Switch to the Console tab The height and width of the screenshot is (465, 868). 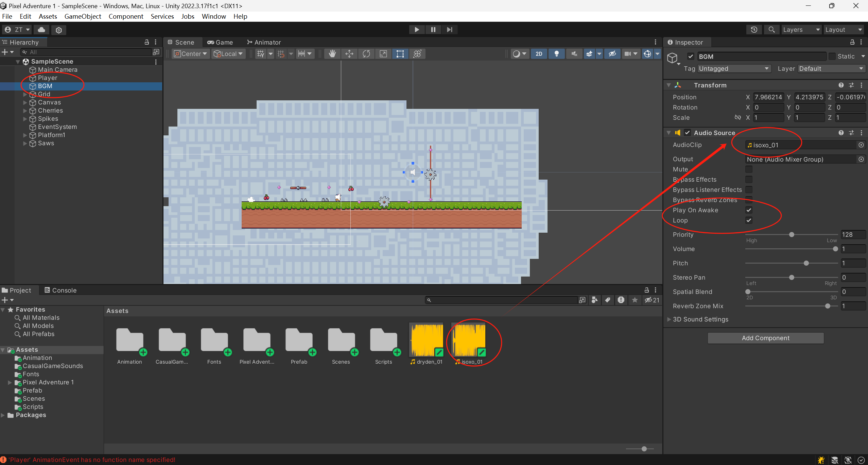[60, 290]
